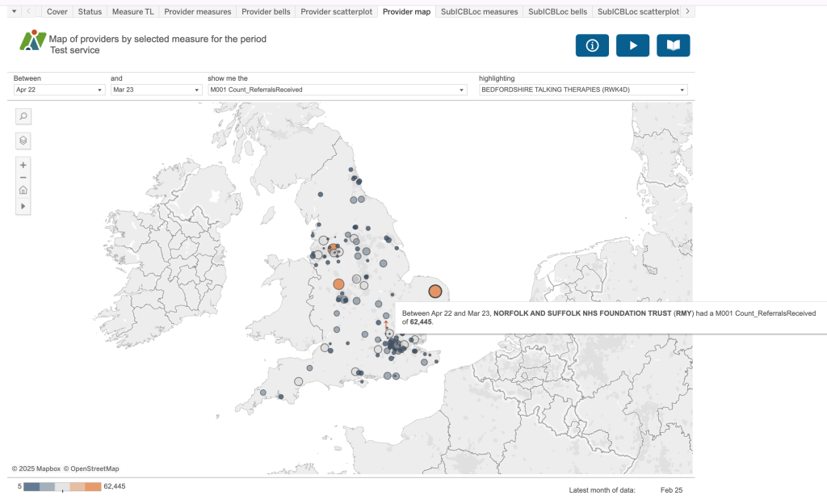Viewport: 827px width, 504px height.
Task: Go to the Cover tab
Action: coord(57,12)
